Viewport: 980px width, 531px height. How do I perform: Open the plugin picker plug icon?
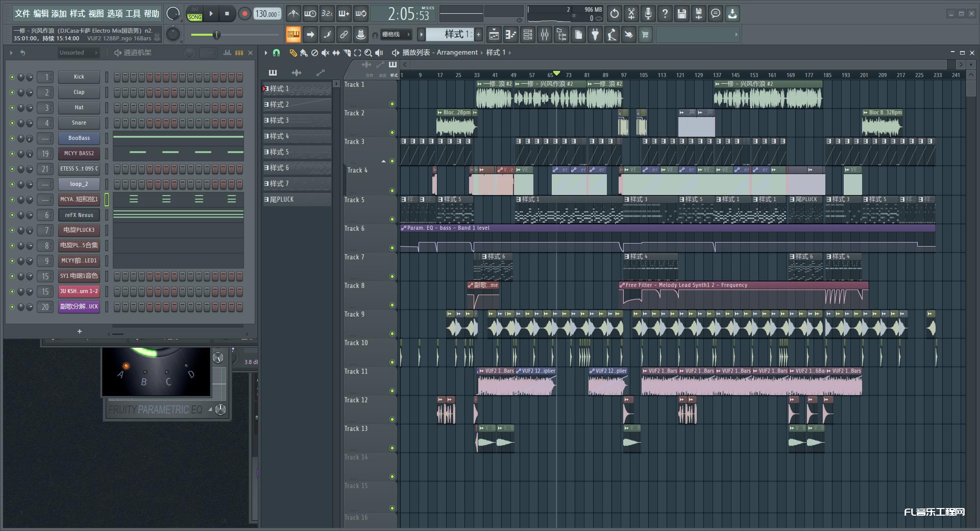click(595, 34)
